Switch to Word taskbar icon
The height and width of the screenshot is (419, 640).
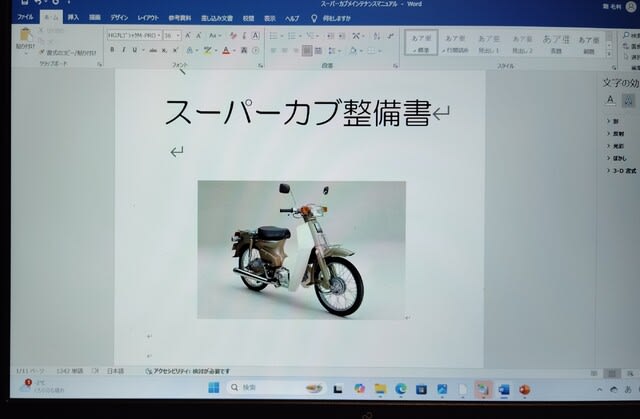pos(504,390)
